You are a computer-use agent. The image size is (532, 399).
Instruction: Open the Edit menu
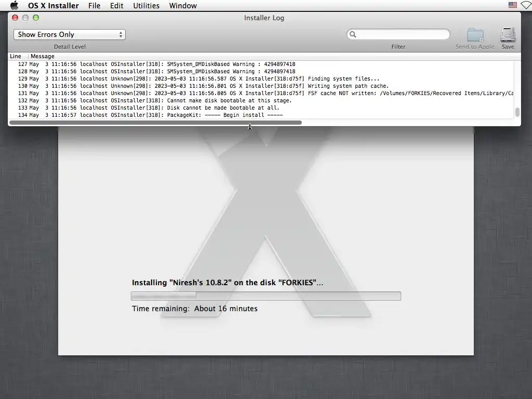[x=116, y=5]
